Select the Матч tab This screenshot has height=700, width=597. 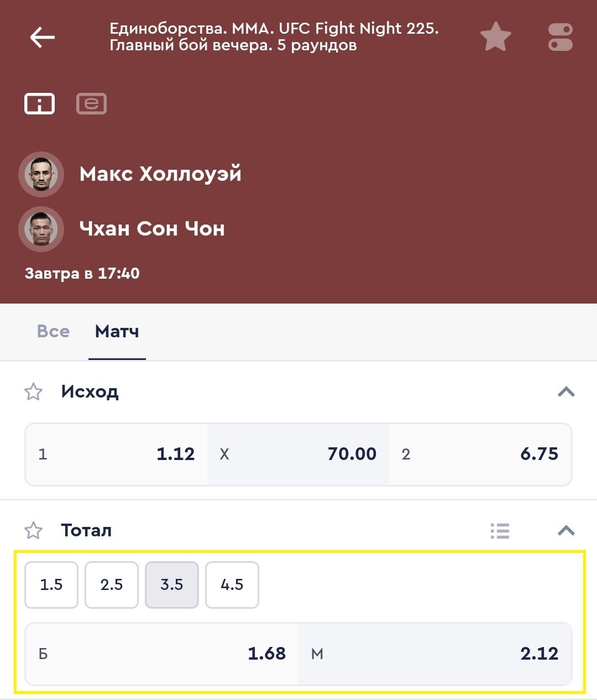coord(117,331)
